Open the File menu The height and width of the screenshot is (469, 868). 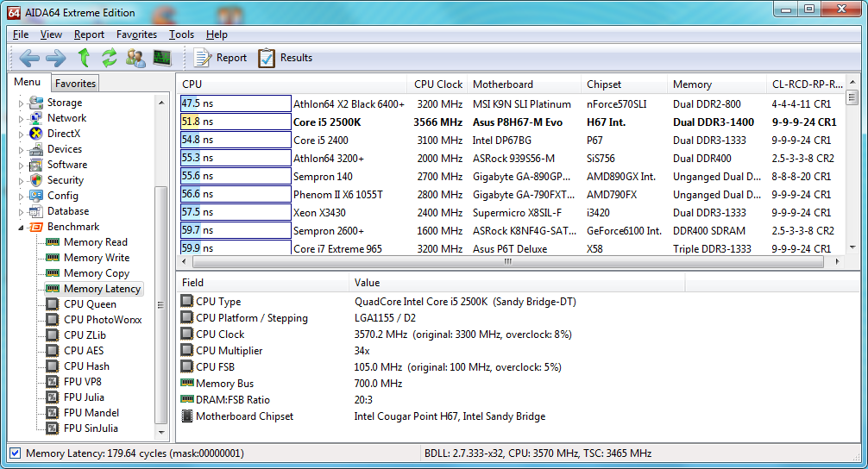pyautogui.click(x=21, y=34)
